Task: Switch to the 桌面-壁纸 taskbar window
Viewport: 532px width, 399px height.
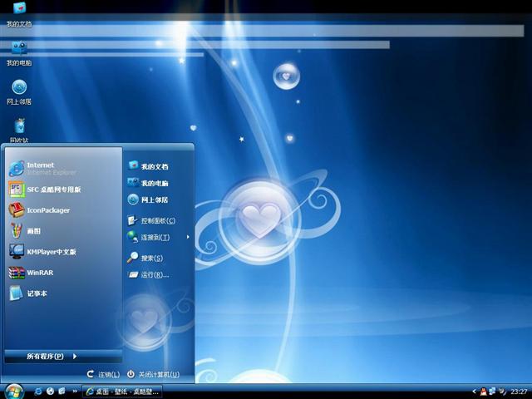Action: tap(121, 391)
